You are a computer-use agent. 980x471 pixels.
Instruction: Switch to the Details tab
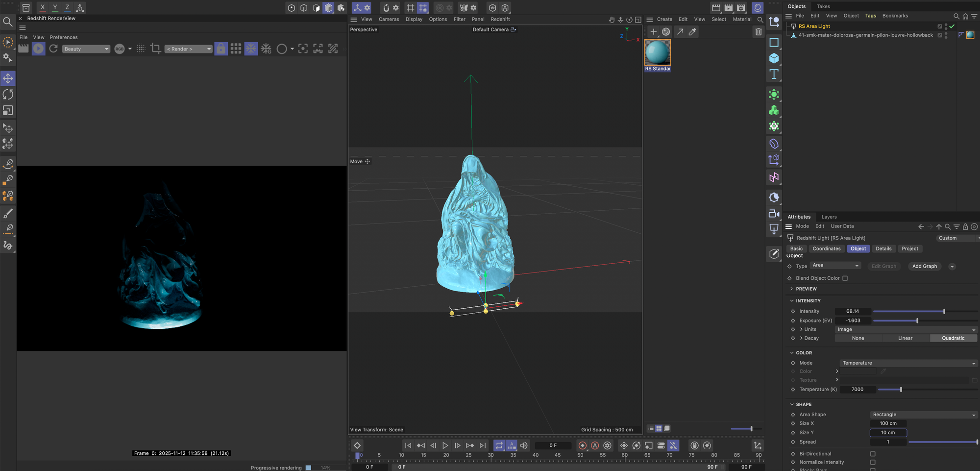pos(883,249)
